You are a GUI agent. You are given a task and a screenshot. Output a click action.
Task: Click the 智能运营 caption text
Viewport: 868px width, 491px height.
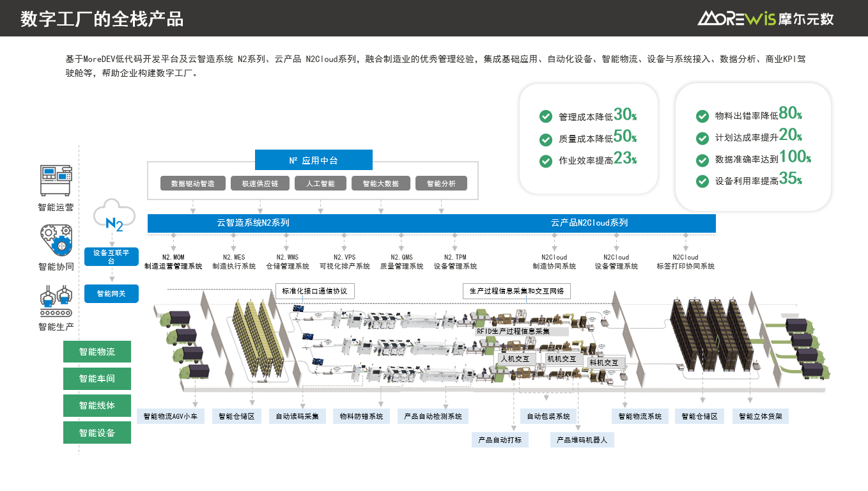point(56,207)
